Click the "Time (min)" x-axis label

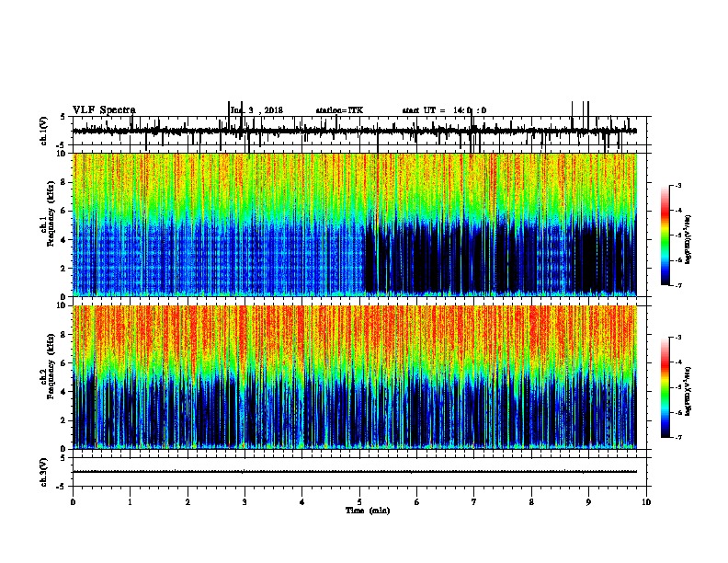368,511
